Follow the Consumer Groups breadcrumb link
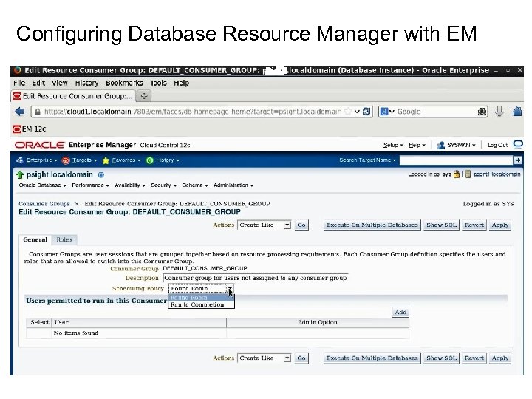 [x=44, y=204]
